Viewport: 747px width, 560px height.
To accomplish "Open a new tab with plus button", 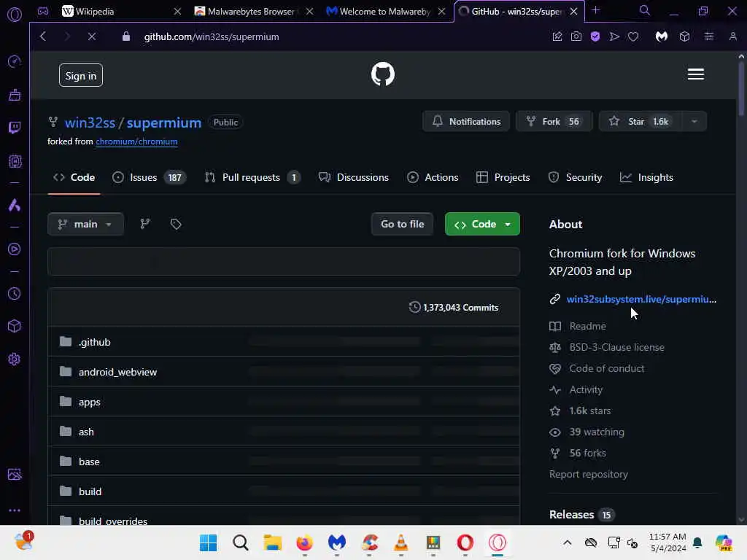I will tap(595, 10).
